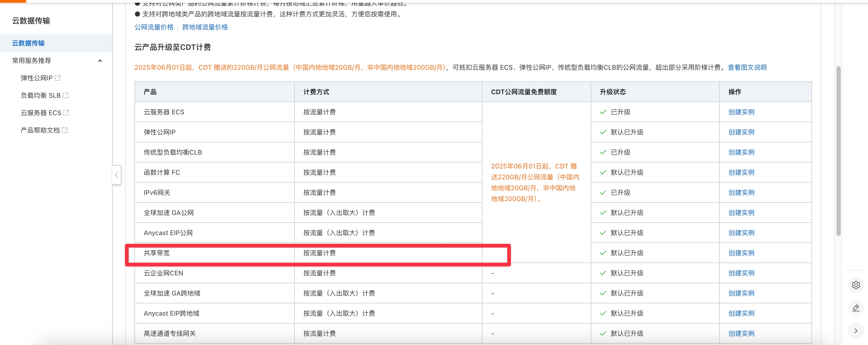Screen dimensions: 868x345
Task: Collapse the left sidebar with the arrow handle
Action: 116,175
